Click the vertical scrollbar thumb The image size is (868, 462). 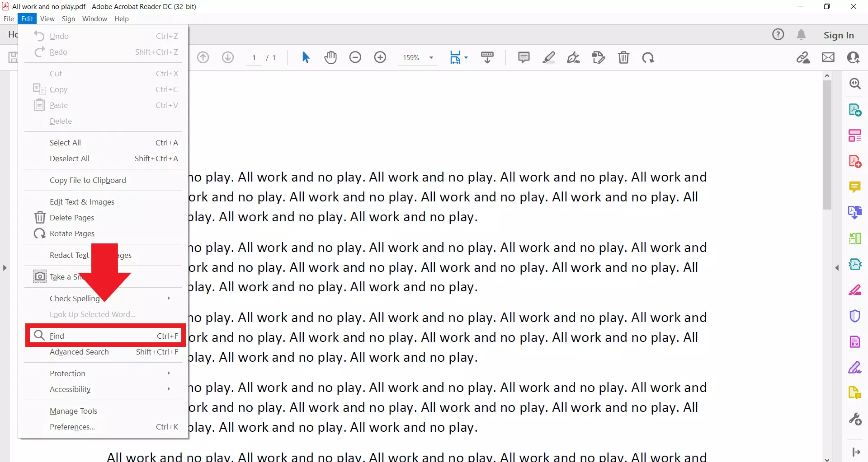pyautogui.click(x=827, y=145)
